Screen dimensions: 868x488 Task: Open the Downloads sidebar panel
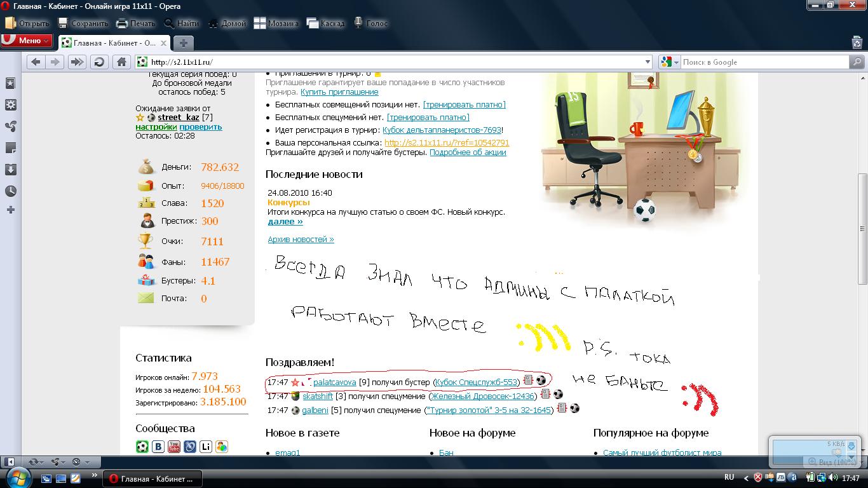10,170
